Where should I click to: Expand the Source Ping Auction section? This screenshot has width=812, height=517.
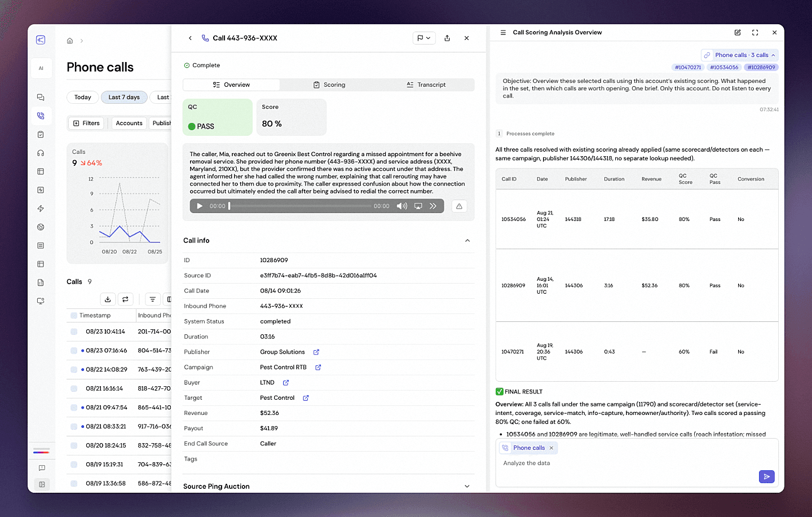[x=467, y=487]
